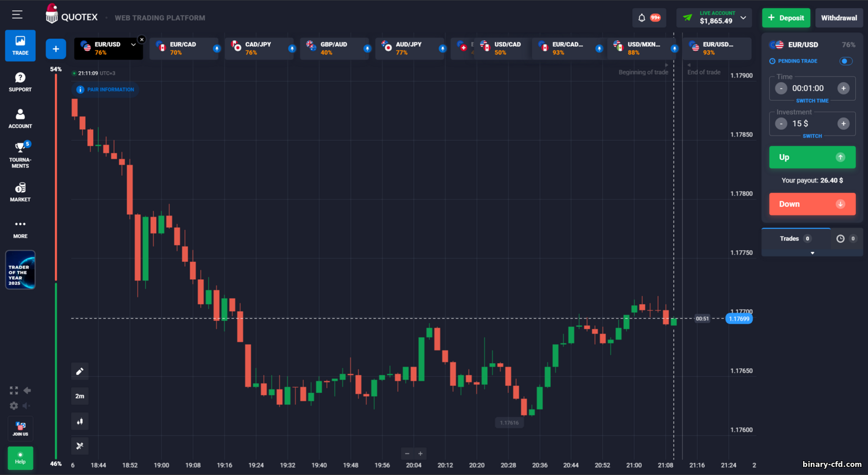Open settings gear in the sidebar
Image resolution: width=868 pixels, height=475 pixels.
(x=14, y=406)
